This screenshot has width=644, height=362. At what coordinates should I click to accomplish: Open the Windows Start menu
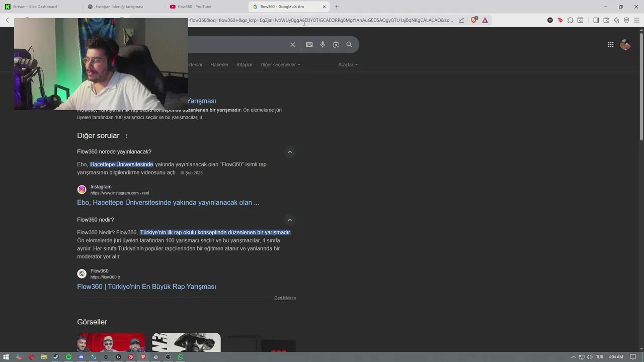click(x=7, y=357)
